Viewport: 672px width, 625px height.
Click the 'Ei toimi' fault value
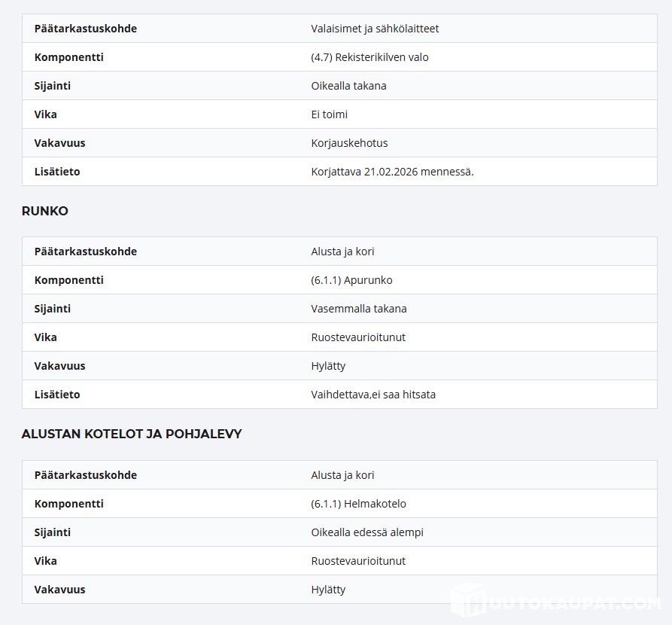click(329, 114)
